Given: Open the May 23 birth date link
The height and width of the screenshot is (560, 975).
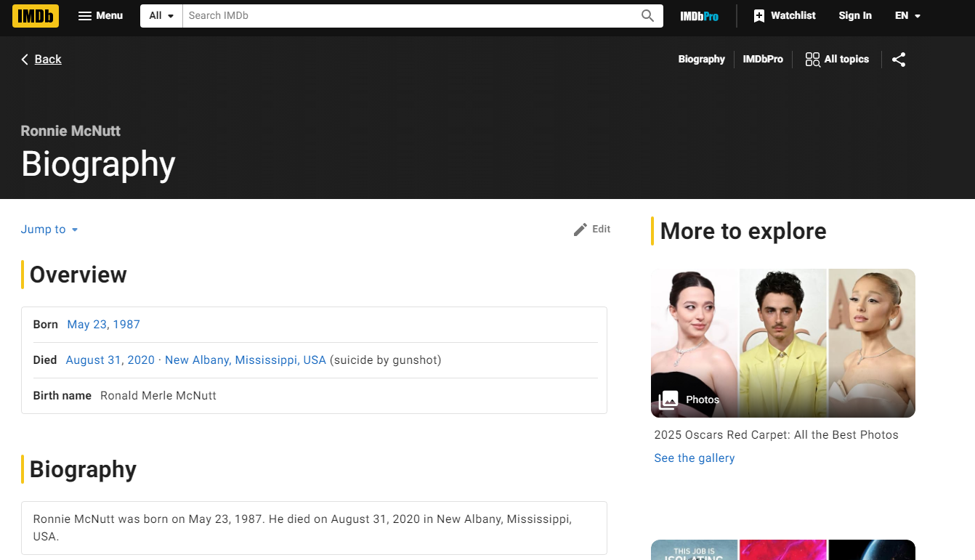Looking at the screenshot, I should tap(87, 325).
